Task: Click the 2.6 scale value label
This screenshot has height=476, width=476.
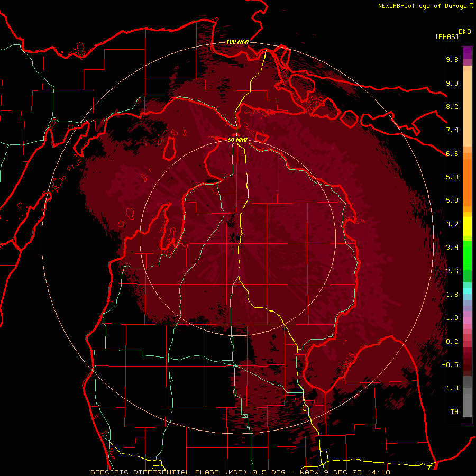Action: (452, 271)
